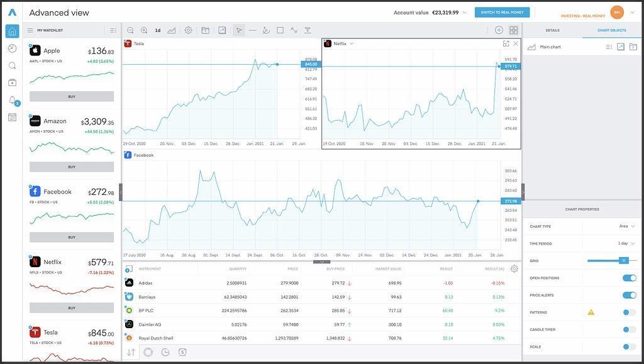The width and height of the screenshot is (644, 364).
Task: Sort positions by Result (%) column header
Action: pyautogui.click(x=494, y=269)
